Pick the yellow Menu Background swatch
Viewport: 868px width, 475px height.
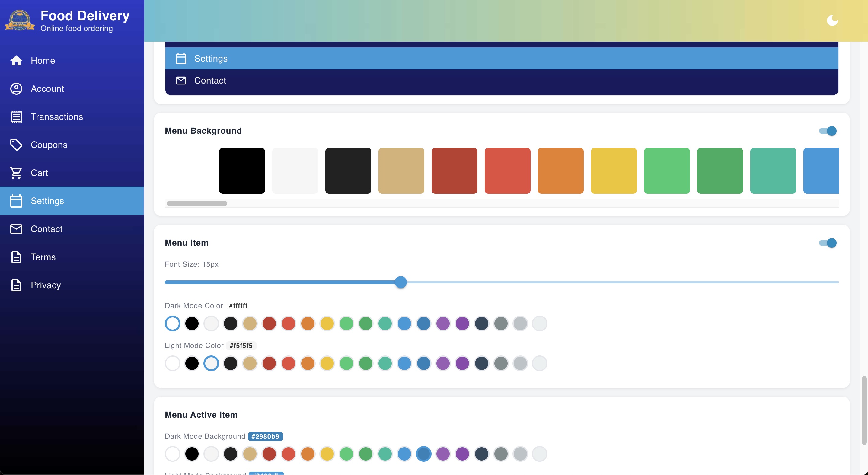(x=614, y=171)
